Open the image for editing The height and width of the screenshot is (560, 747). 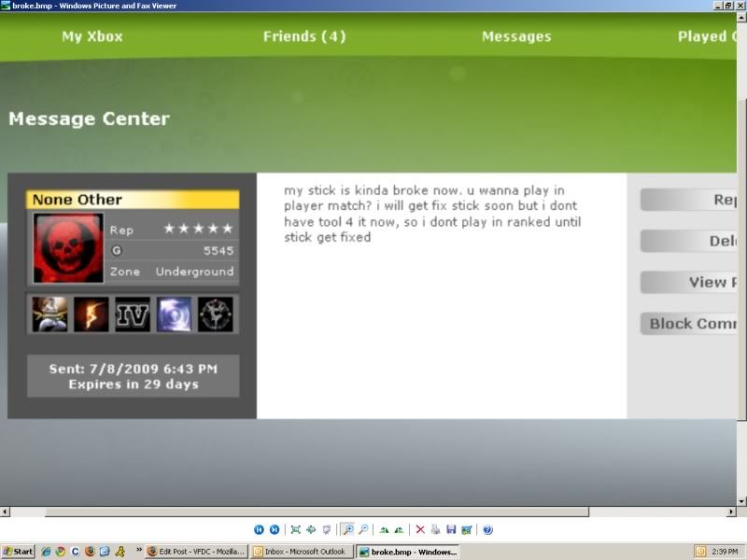(467, 529)
